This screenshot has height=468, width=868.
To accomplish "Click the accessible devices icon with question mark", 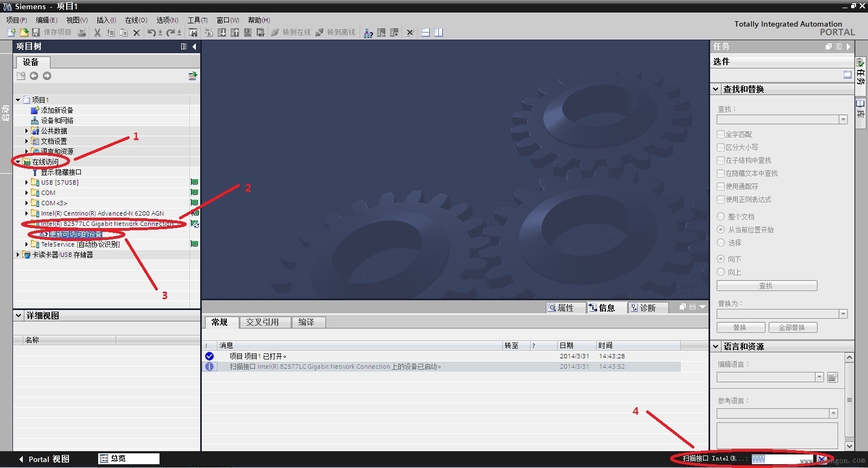I will pos(368,33).
